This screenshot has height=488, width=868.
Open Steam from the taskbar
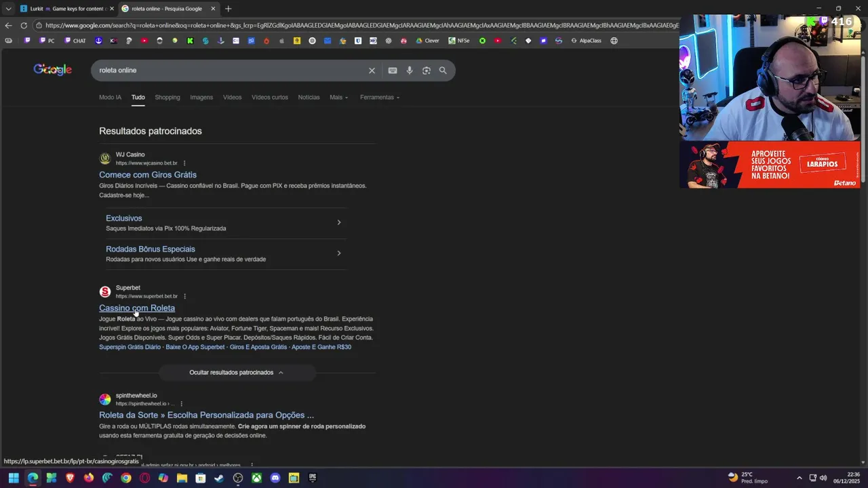point(219,478)
